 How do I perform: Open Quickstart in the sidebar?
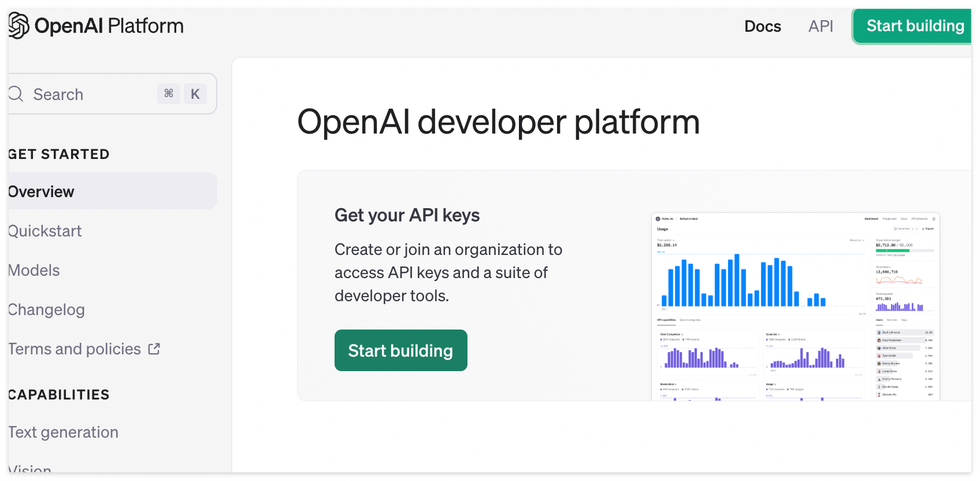[45, 231]
